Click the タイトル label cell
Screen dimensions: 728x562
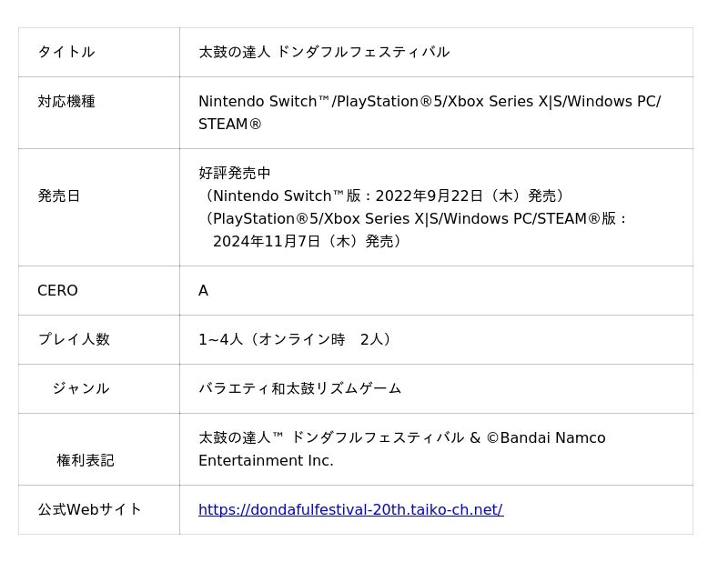pyautogui.click(x=66, y=52)
